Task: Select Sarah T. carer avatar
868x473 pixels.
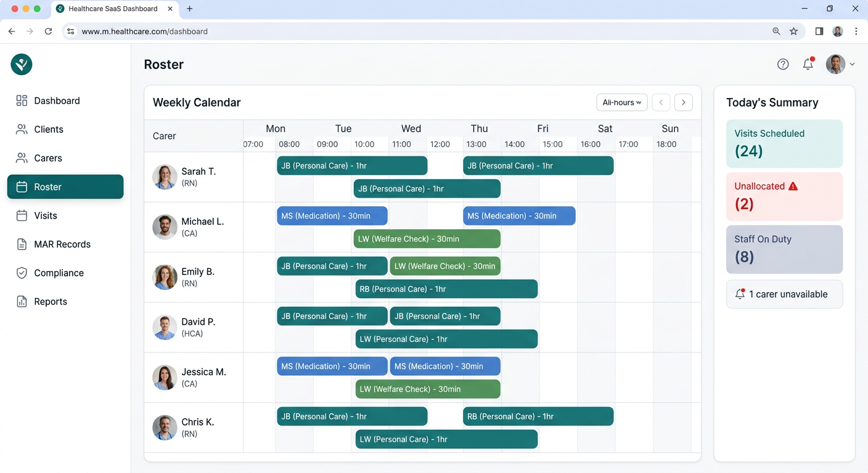Action: click(x=165, y=177)
